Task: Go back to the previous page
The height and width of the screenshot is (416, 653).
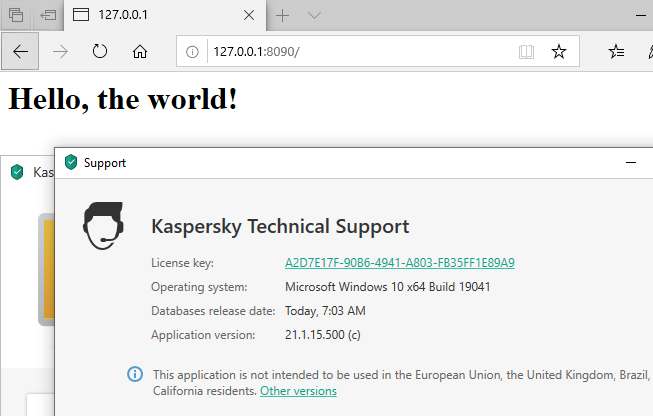Action: point(20,52)
